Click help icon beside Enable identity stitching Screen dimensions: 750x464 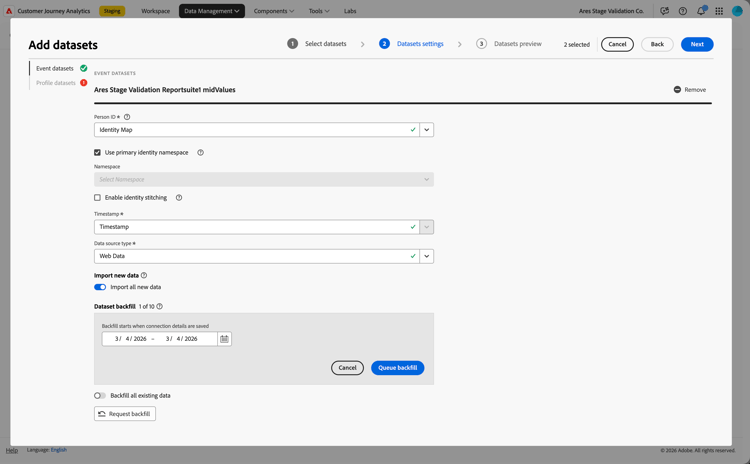tap(179, 198)
